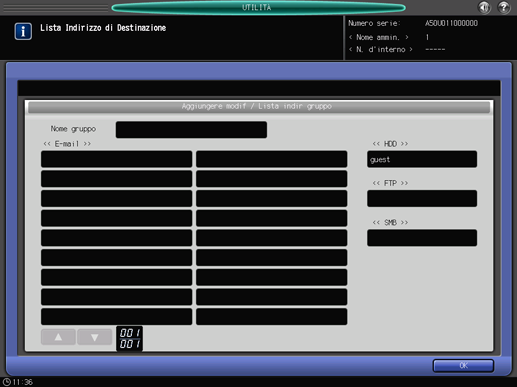
Task: Click the 001/001 page counter
Action: (129, 338)
